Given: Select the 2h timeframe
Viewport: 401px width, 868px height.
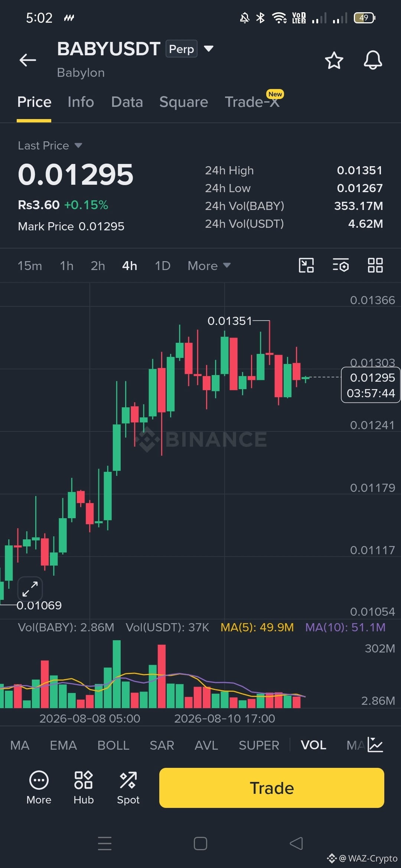Looking at the screenshot, I should pos(98,266).
